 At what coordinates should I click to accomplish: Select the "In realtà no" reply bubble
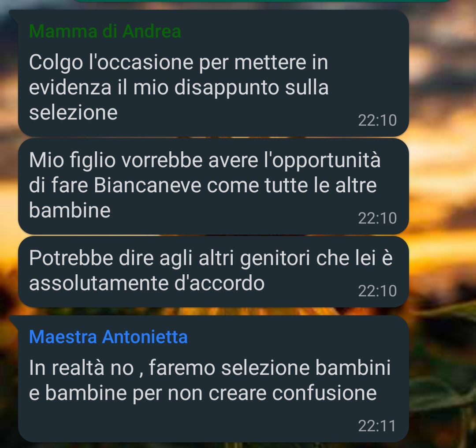tap(213, 379)
